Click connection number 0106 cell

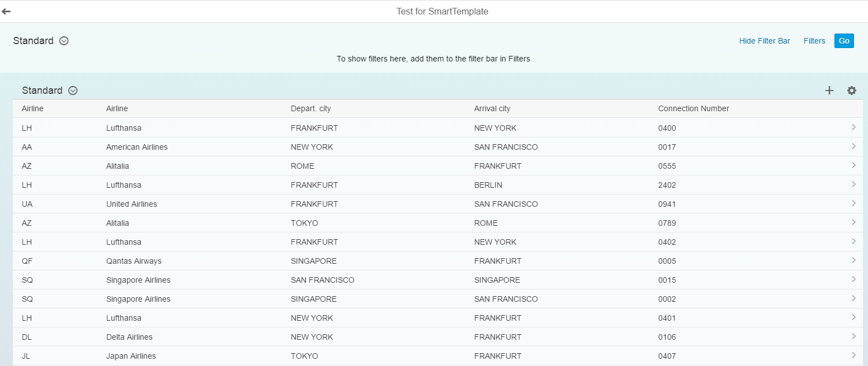[x=667, y=337]
